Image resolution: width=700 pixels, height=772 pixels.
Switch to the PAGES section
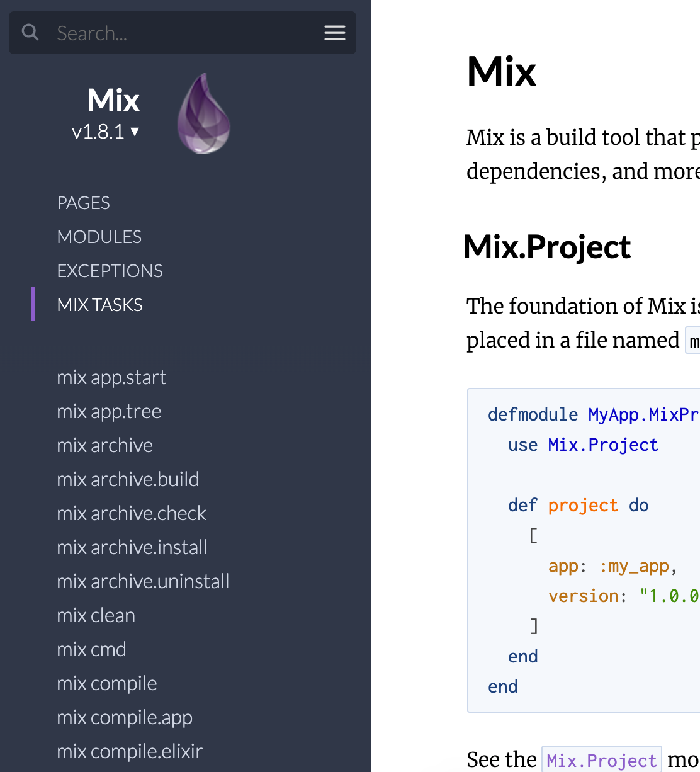pos(83,203)
